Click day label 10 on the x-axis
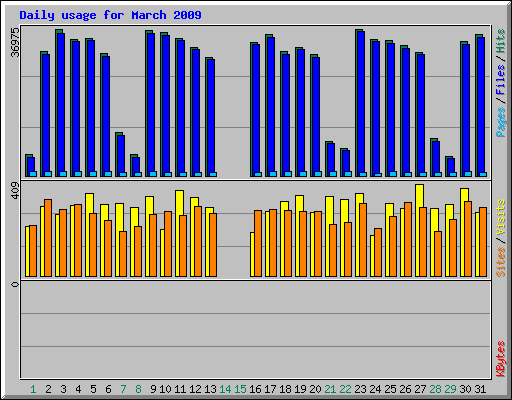 pyautogui.click(x=165, y=389)
